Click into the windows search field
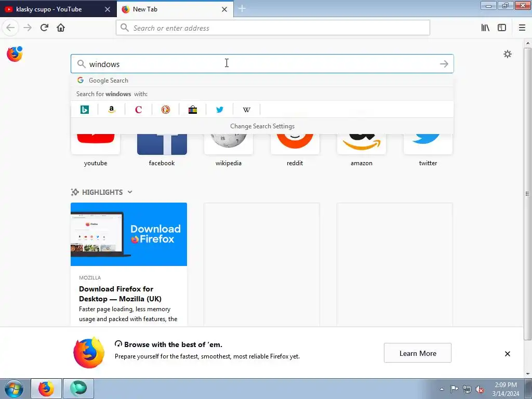The image size is (532, 399). point(262,64)
